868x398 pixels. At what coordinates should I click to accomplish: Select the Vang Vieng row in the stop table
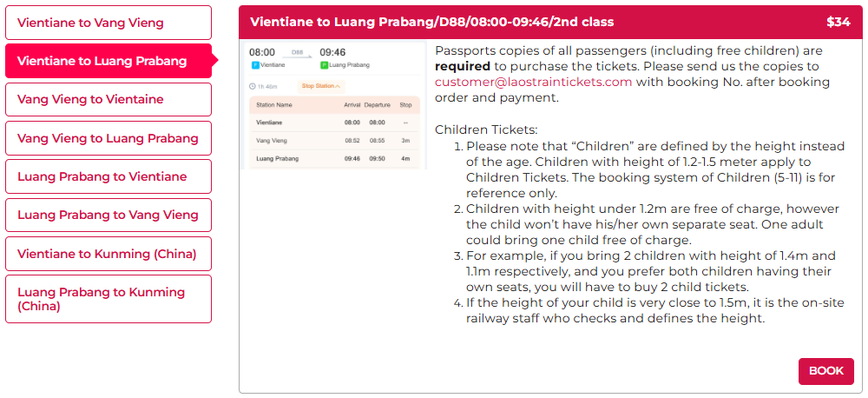(x=334, y=140)
